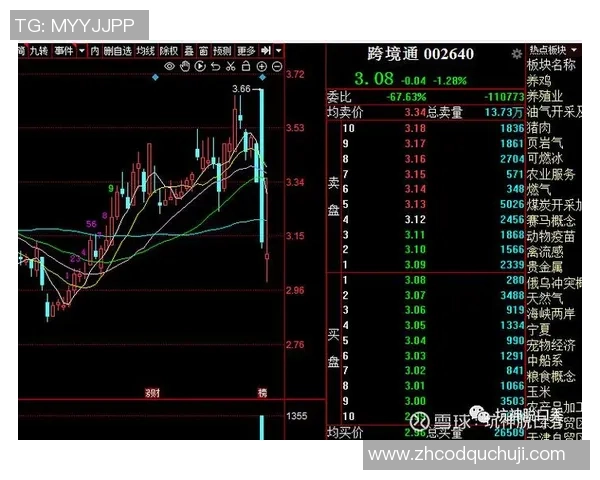
Task: Select the scissors cut icon
Action: tap(231, 66)
